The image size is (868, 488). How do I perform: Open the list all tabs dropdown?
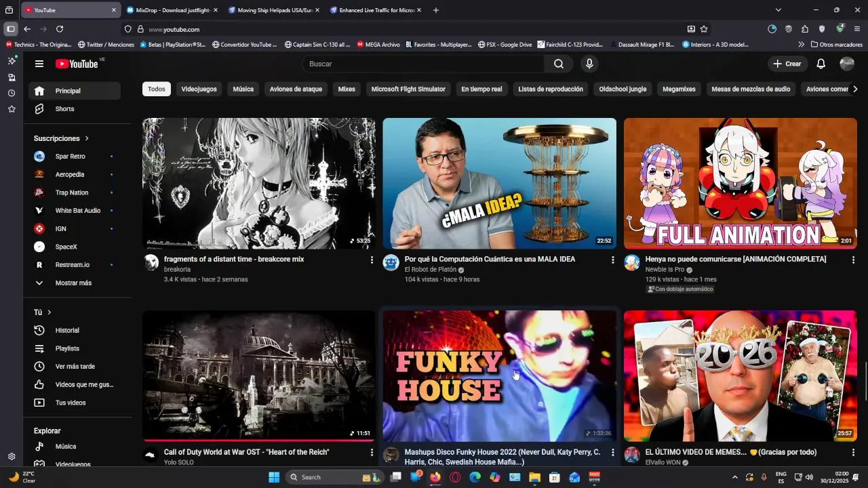pos(778,10)
